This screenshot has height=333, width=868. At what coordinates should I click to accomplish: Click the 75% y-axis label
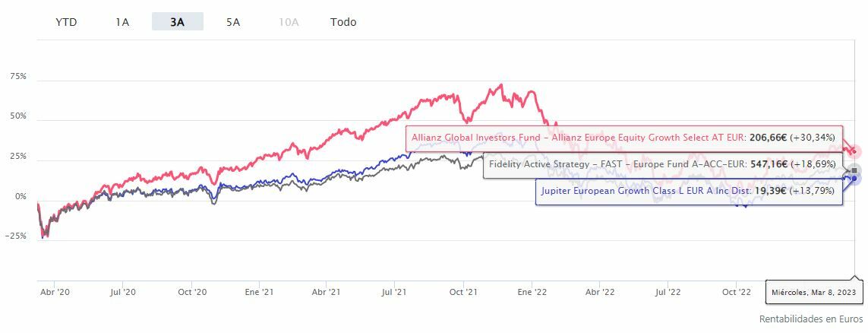pyautogui.click(x=17, y=77)
